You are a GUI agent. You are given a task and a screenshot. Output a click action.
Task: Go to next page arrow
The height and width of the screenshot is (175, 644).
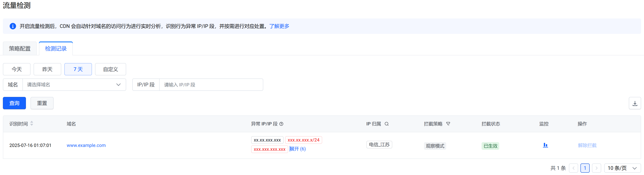(596, 168)
